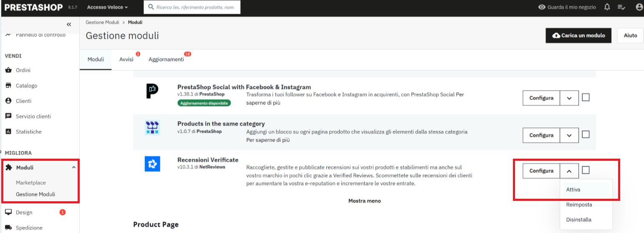Open Catalogo in the sidebar

pos(26,86)
